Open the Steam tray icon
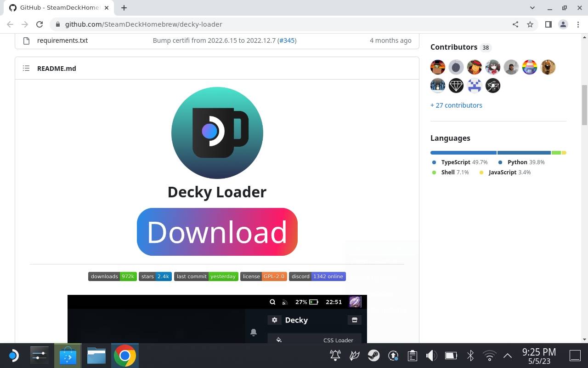This screenshot has width=588, height=368. click(374, 356)
